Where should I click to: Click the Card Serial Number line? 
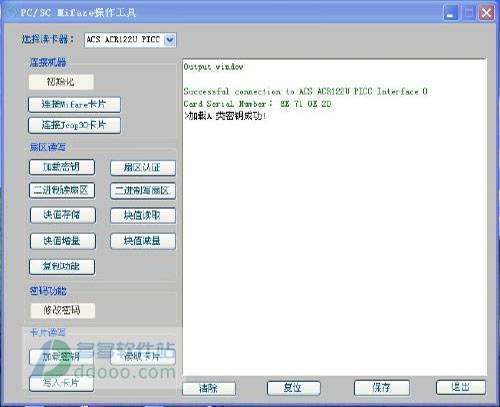tap(257, 104)
